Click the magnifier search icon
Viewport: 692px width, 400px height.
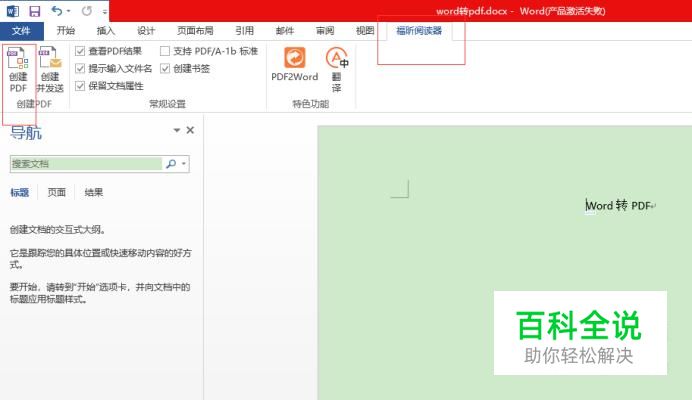click(x=171, y=164)
